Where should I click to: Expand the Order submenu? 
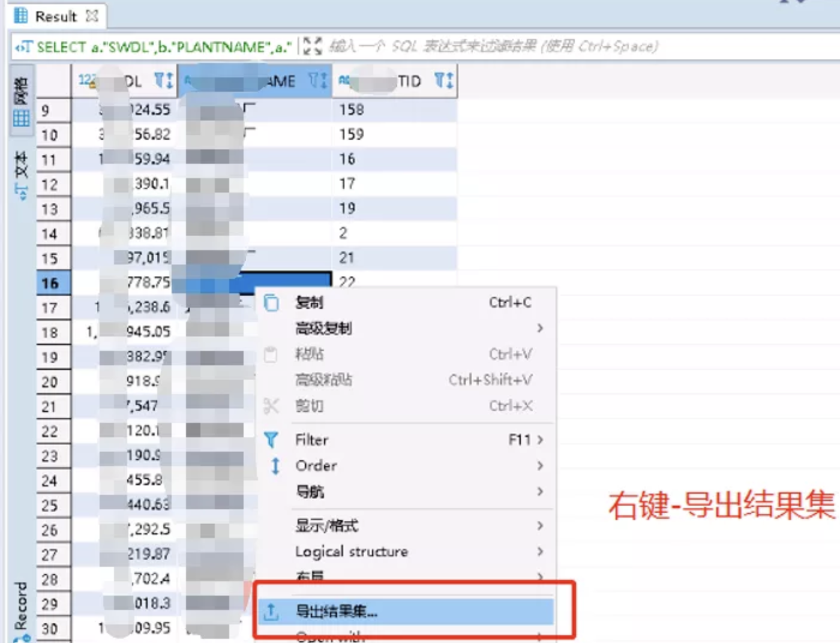(539, 465)
